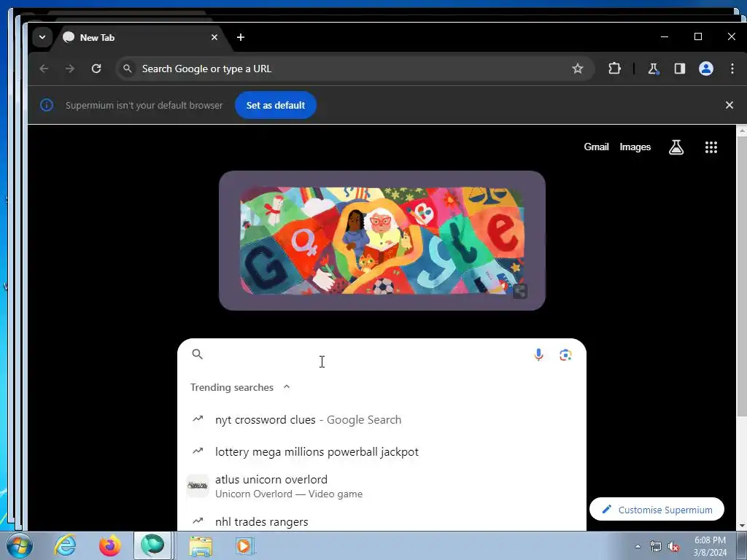Open network status tray icon
This screenshot has height=560, width=747.
[x=656, y=546]
